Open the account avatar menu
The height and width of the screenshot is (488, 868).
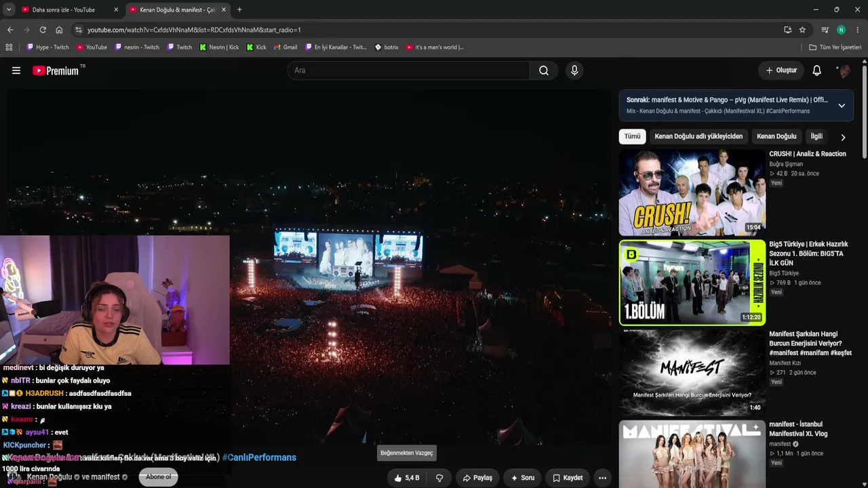coord(844,70)
